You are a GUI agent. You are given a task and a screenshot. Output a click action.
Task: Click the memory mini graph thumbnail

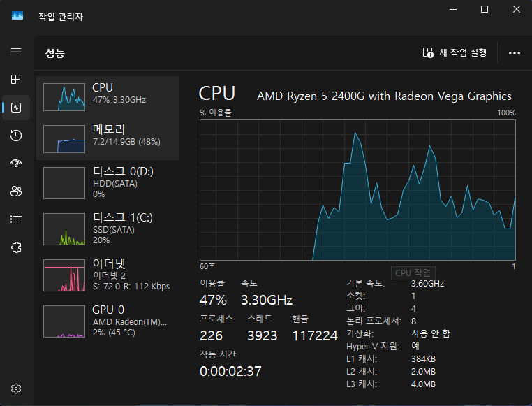64,139
